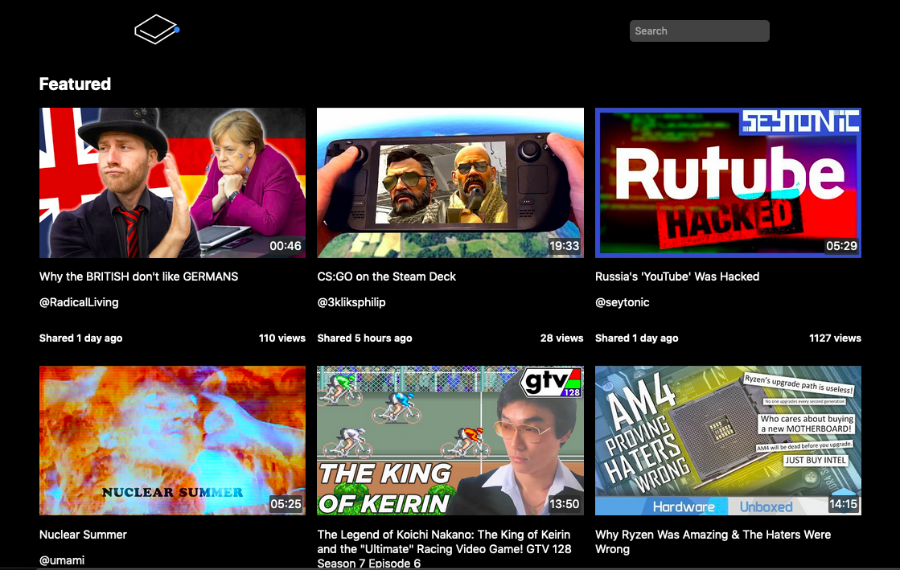Click 'Shared 1 day ago' under @seytonic

(x=637, y=338)
